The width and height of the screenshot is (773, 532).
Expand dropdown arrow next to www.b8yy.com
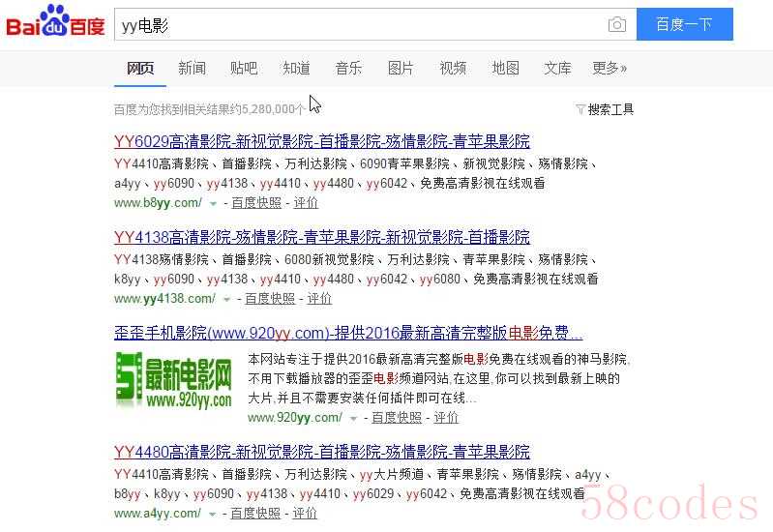point(213,204)
